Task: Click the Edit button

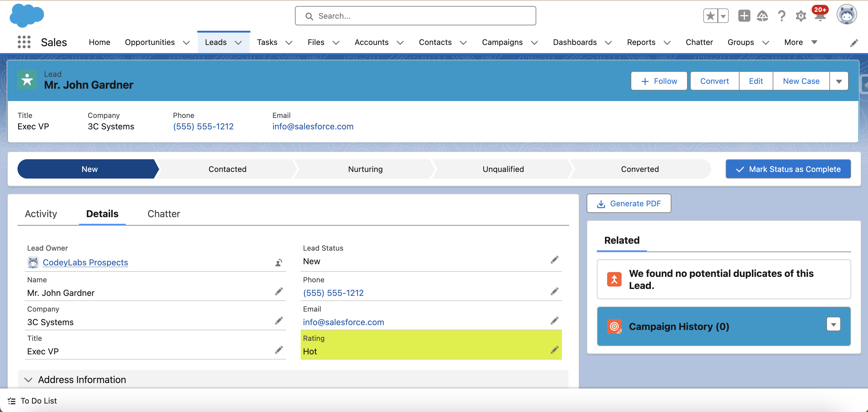Action: point(756,81)
